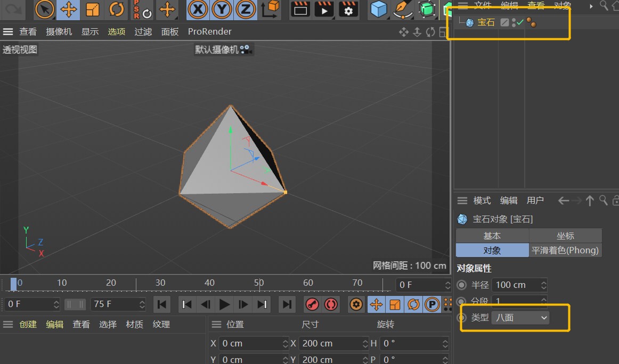Click frame 30 on timeline ruler
This screenshot has height=364, width=619.
(160, 283)
